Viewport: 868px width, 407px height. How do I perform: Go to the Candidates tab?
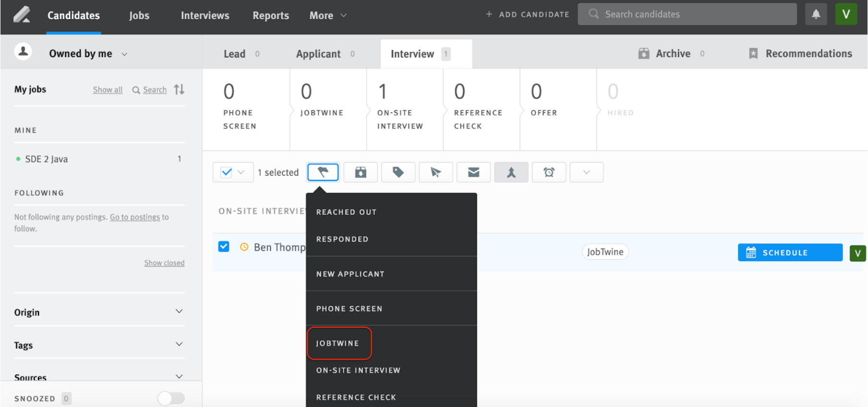(x=73, y=15)
